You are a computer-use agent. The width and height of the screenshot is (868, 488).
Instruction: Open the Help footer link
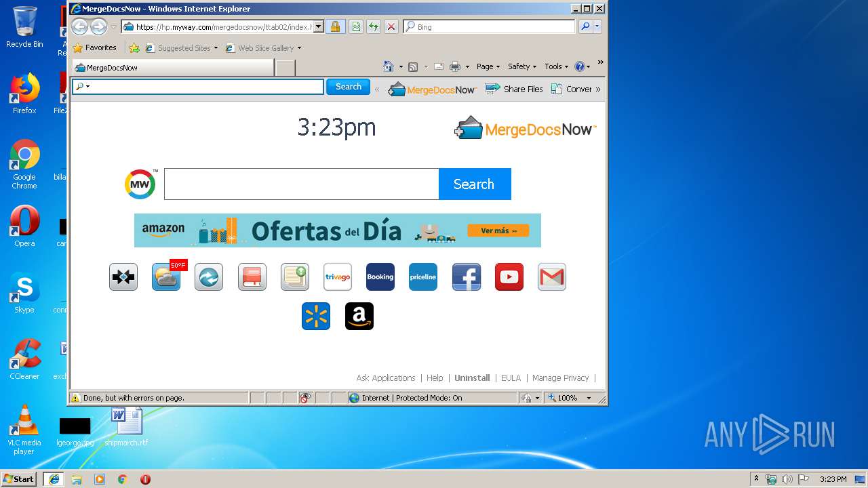[x=435, y=378]
